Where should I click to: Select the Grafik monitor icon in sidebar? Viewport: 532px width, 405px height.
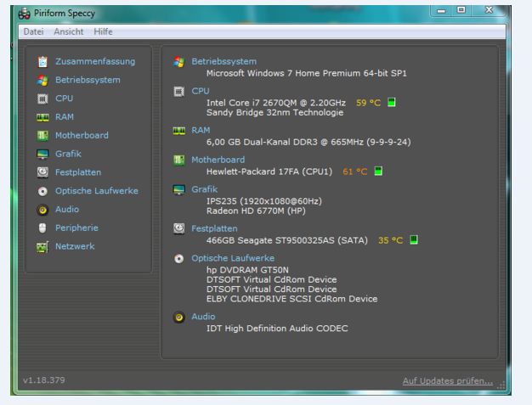42,155
